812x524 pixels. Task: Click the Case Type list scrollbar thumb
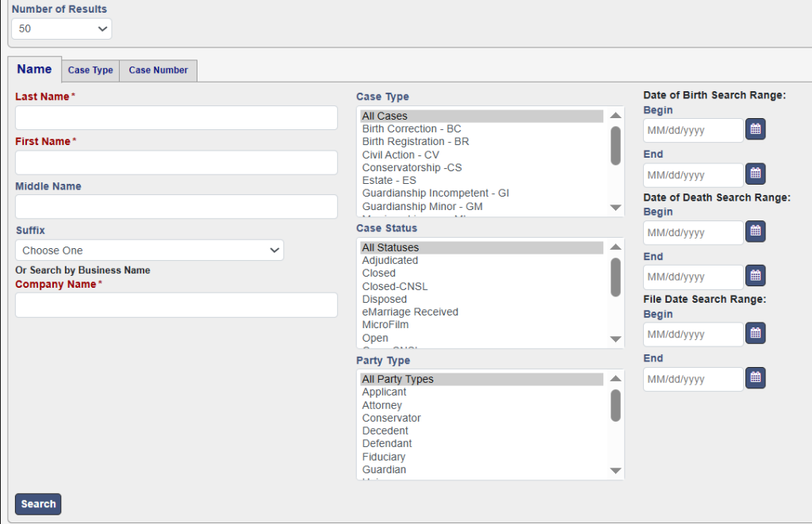(615, 146)
